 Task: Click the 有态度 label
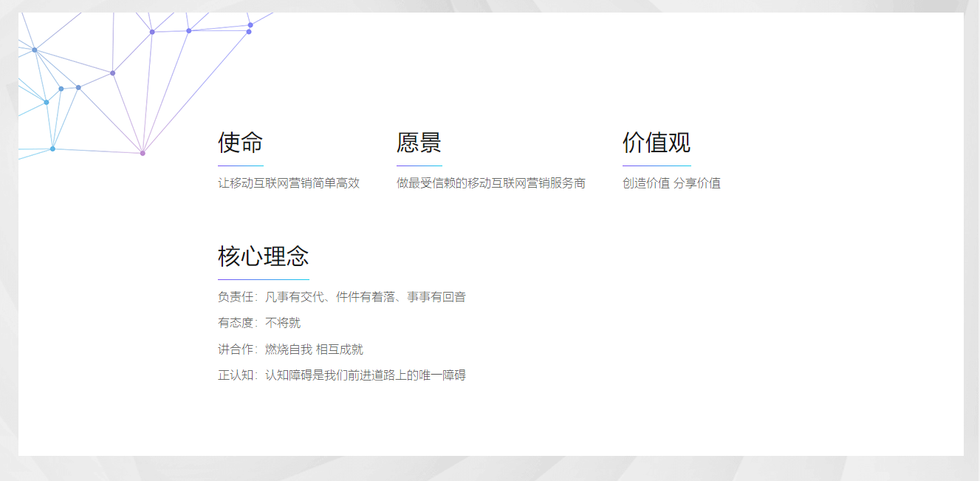pyautogui.click(x=236, y=323)
